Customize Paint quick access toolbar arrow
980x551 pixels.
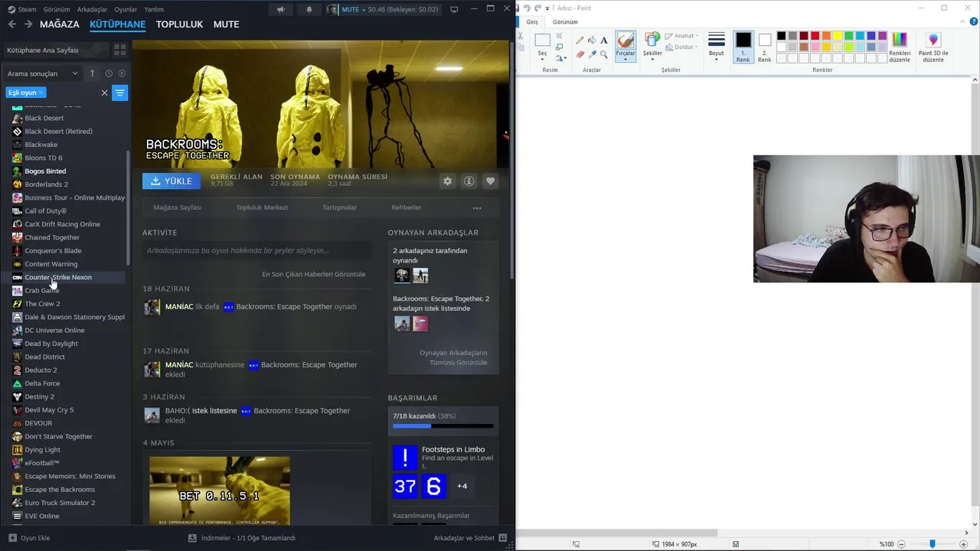click(547, 8)
